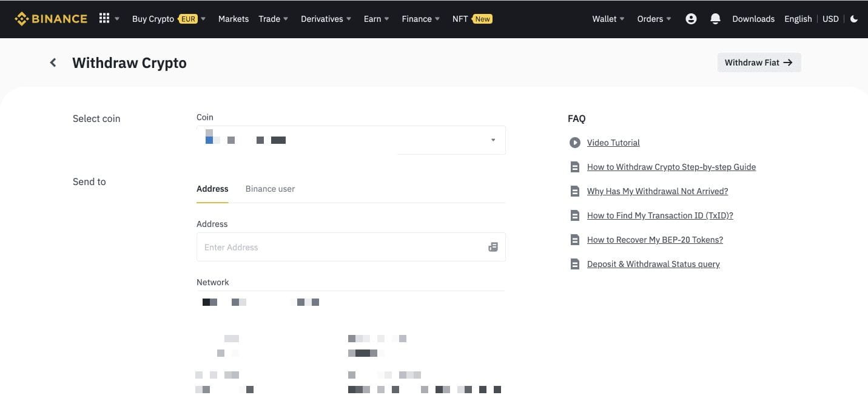Click document icon beside BEP-20 recovery guide
This screenshot has height=412, width=868.
coord(574,240)
